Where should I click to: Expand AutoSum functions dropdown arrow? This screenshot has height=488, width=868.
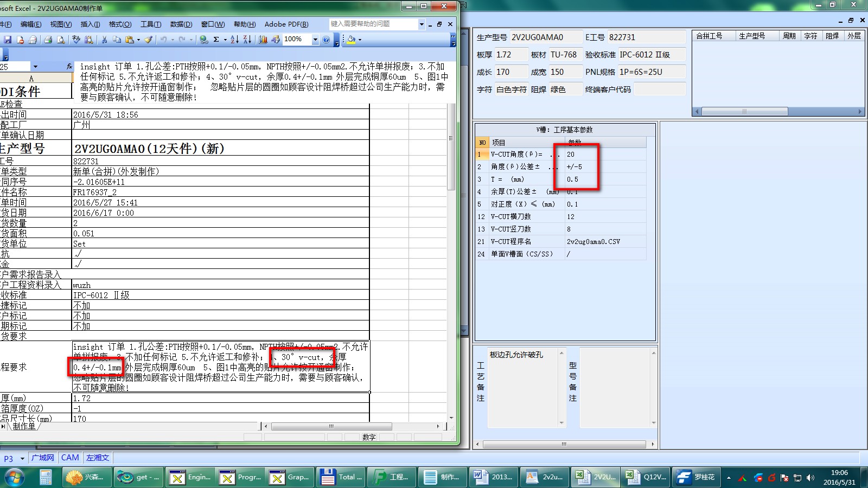click(225, 40)
